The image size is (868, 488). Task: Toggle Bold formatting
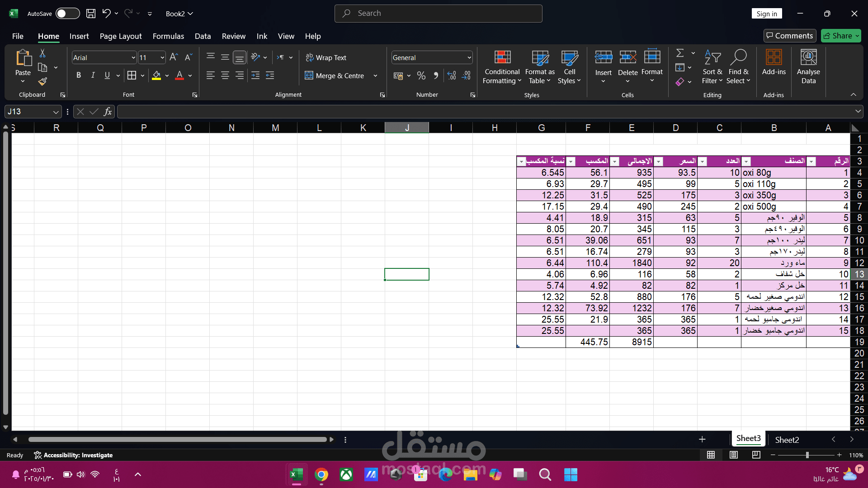(79, 75)
